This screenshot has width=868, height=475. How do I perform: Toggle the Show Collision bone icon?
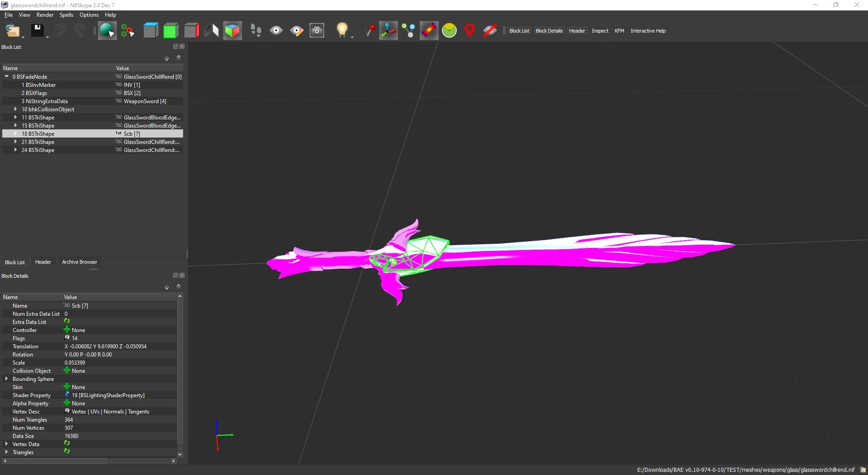[x=429, y=31]
